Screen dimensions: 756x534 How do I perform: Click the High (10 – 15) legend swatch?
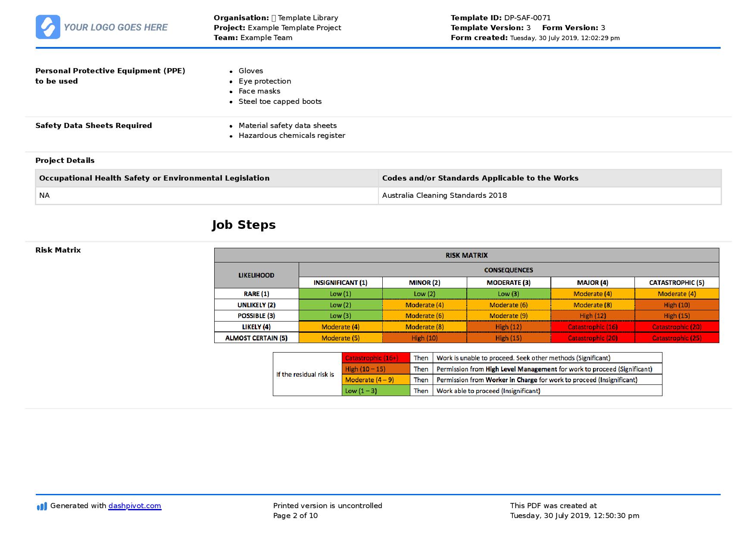375,369
